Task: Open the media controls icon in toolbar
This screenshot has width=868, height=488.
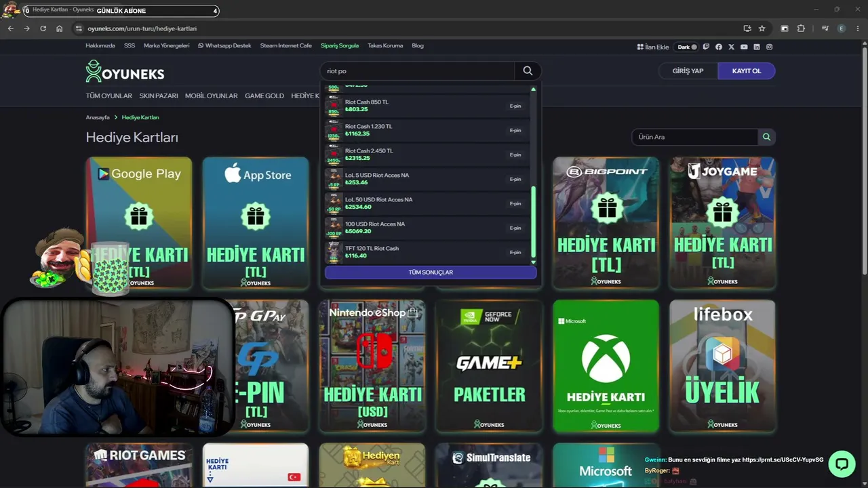Action: coord(825,28)
